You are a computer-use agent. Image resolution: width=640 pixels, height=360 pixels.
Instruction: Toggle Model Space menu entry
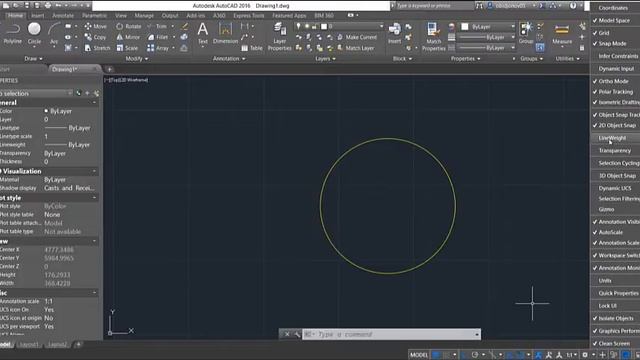point(615,20)
